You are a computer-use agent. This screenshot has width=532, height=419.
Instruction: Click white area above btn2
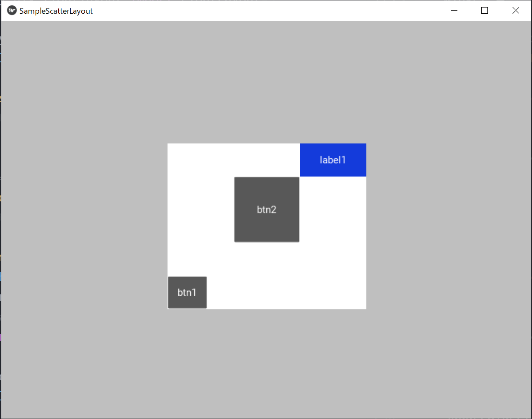click(267, 160)
